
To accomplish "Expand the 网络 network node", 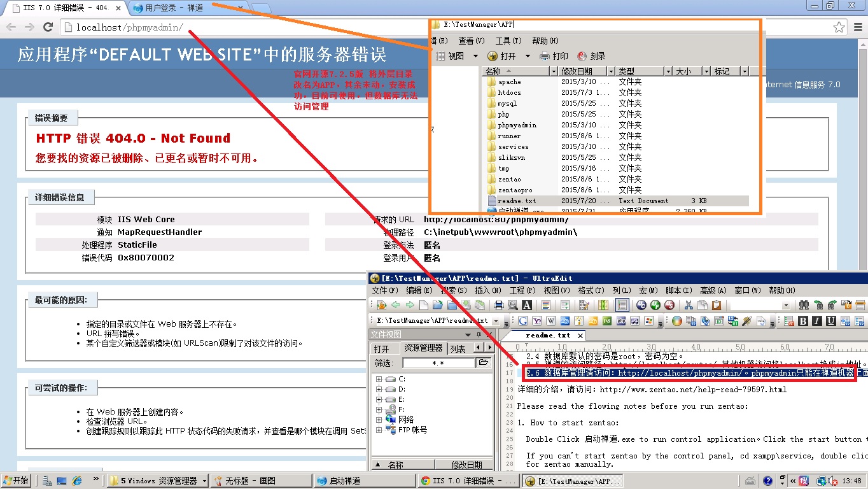I will click(x=379, y=420).
